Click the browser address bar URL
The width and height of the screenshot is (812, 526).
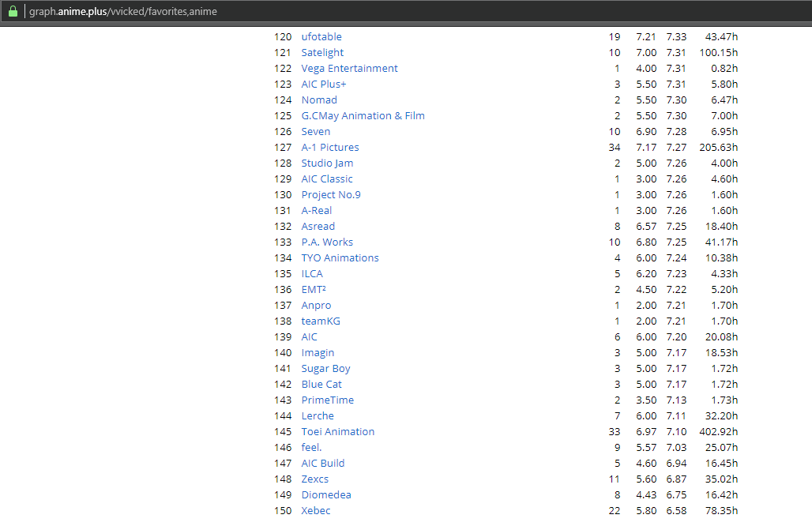[123, 12]
